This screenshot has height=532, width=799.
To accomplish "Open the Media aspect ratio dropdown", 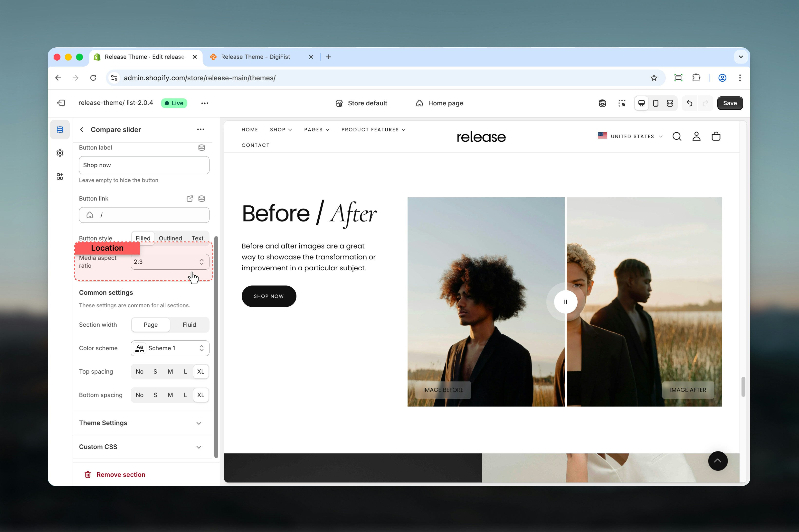I will [x=170, y=262].
